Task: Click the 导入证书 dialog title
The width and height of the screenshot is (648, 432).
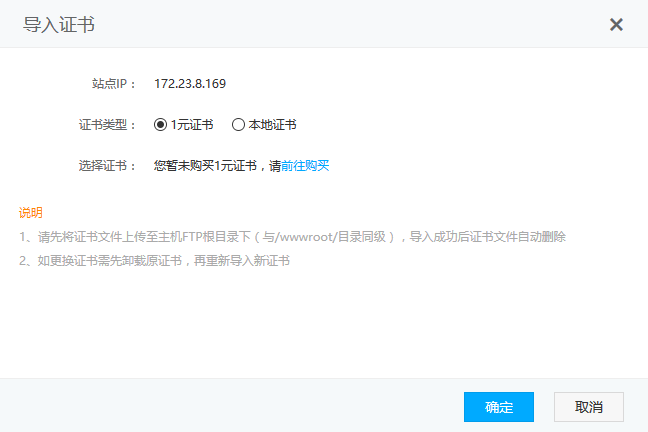Action: (59, 24)
